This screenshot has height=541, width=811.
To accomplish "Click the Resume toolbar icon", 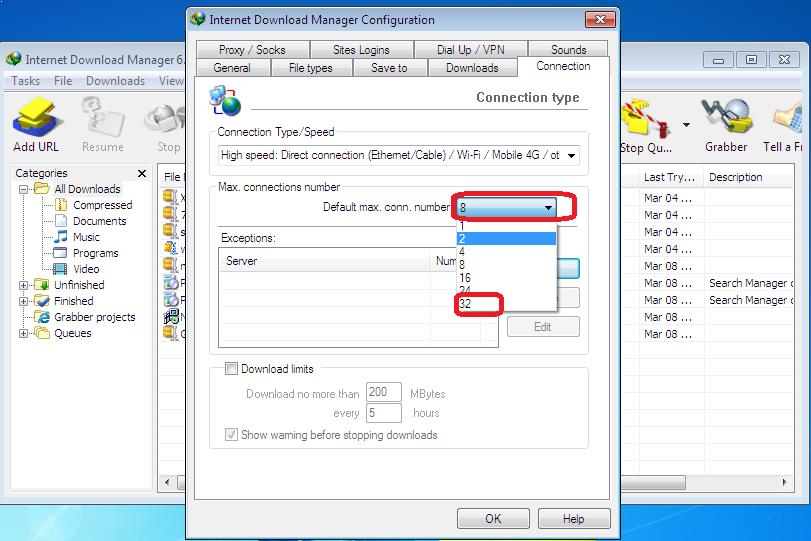I will point(102,118).
